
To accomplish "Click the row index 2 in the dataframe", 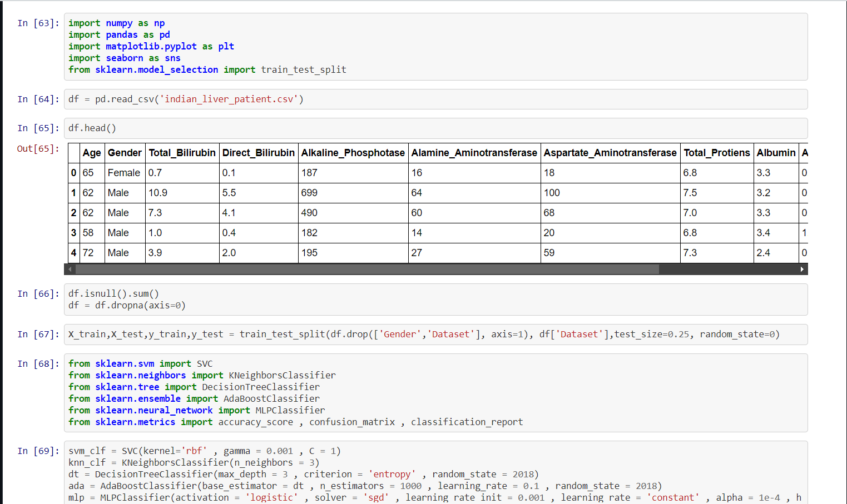I will click(x=73, y=213).
